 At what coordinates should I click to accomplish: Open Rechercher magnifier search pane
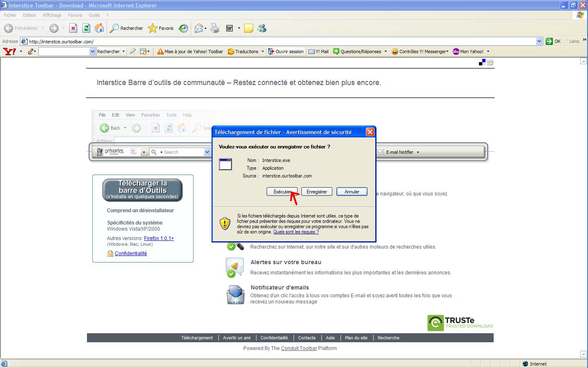tap(127, 28)
